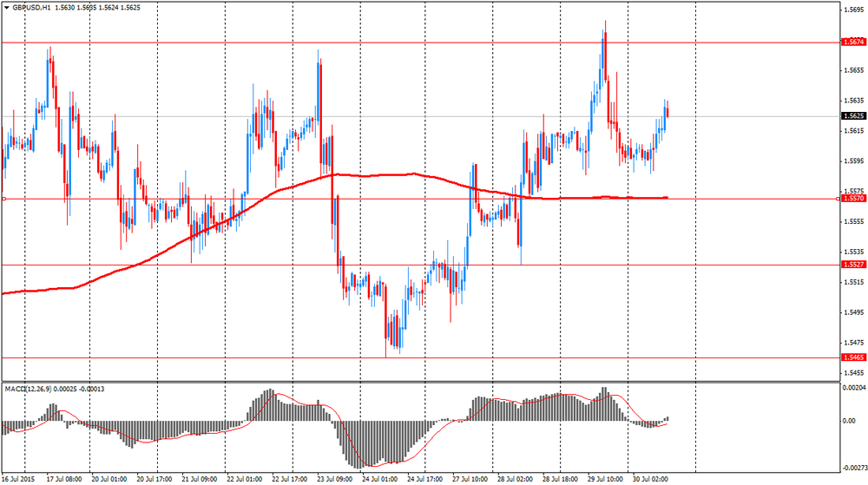Click the 20 Jul 01:00 time label

coord(109,479)
